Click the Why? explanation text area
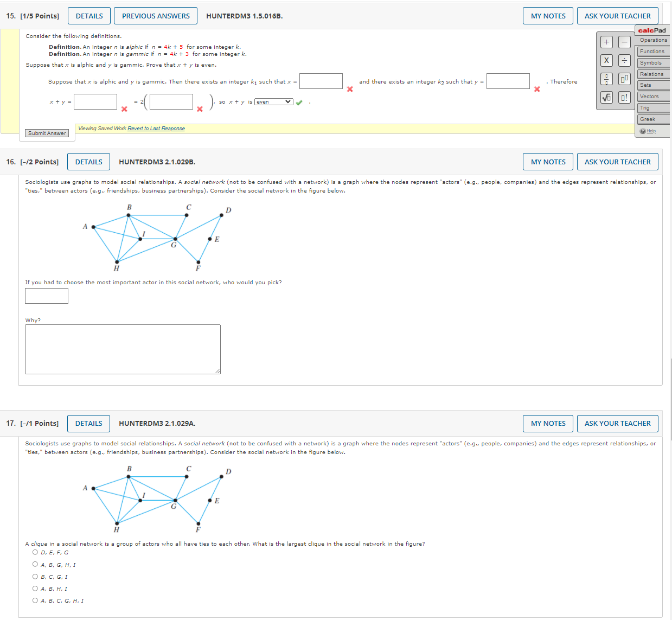672x620 pixels. (x=123, y=349)
